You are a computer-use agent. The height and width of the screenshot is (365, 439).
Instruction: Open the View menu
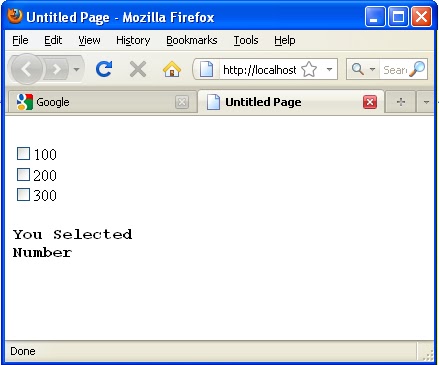pos(89,40)
